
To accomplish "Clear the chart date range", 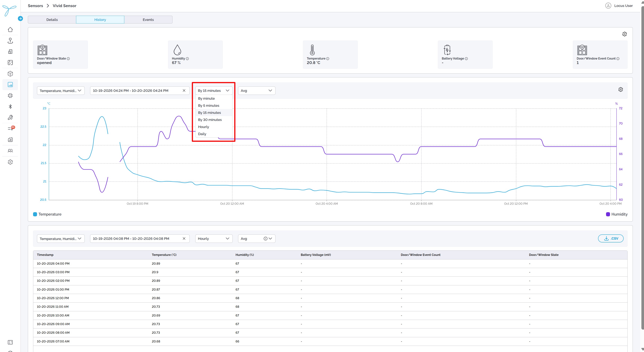I will [x=184, y=90].
